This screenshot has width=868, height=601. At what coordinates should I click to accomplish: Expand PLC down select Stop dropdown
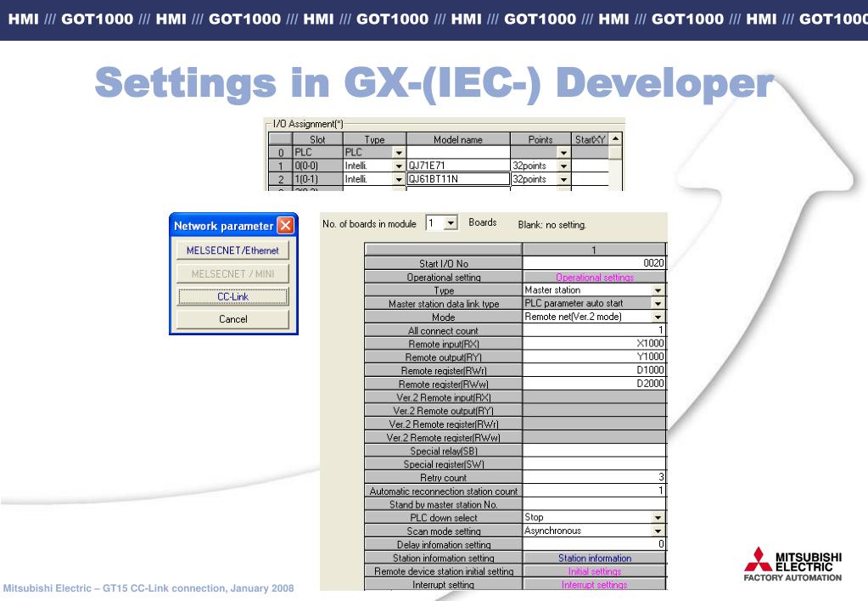(x=658, y=517)
